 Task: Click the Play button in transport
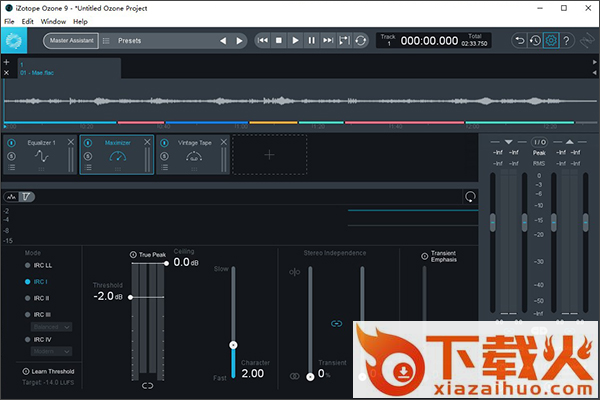pos(295,41)
